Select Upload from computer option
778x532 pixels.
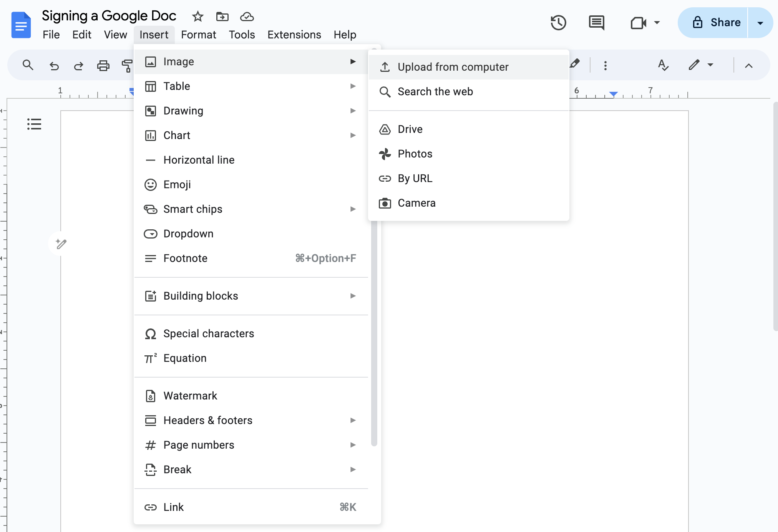[453, 66]
